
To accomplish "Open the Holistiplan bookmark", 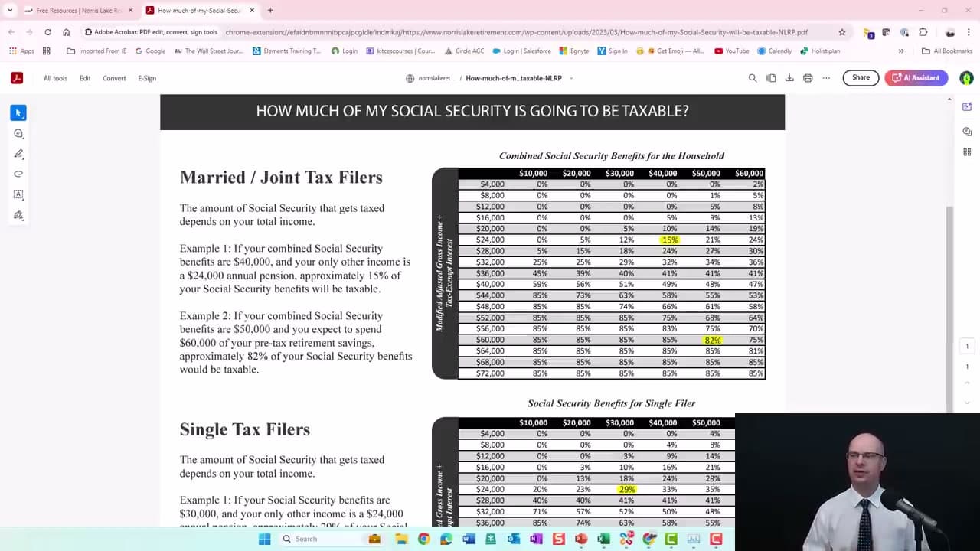I will coord(820,51).
